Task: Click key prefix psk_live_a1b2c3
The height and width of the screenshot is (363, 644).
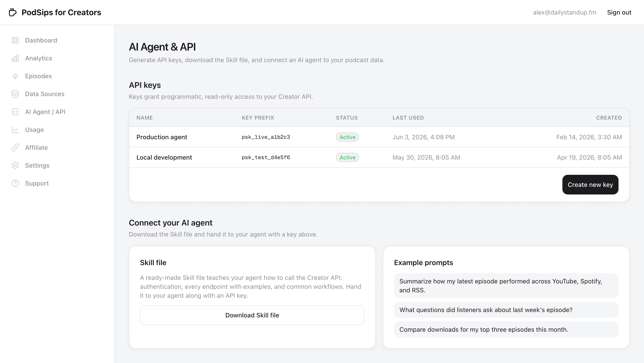Action: point(266,137)
